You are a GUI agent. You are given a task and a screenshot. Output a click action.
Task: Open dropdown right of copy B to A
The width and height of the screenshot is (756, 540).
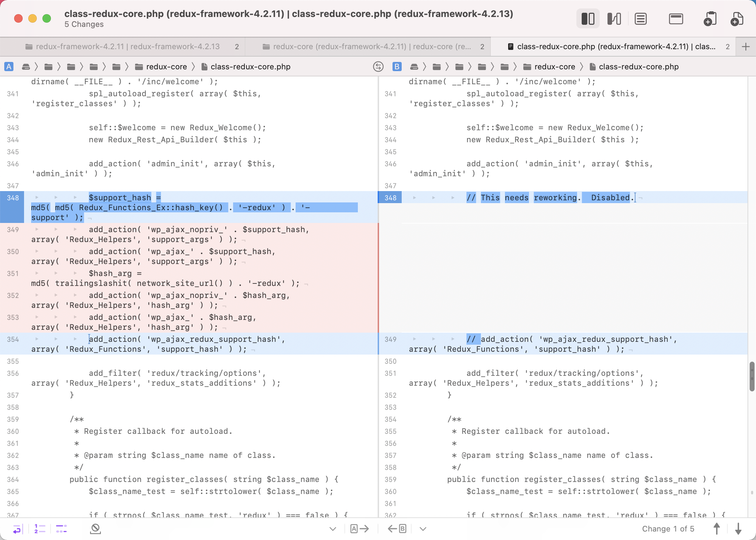pyautogui.click(x=423, y=529)
